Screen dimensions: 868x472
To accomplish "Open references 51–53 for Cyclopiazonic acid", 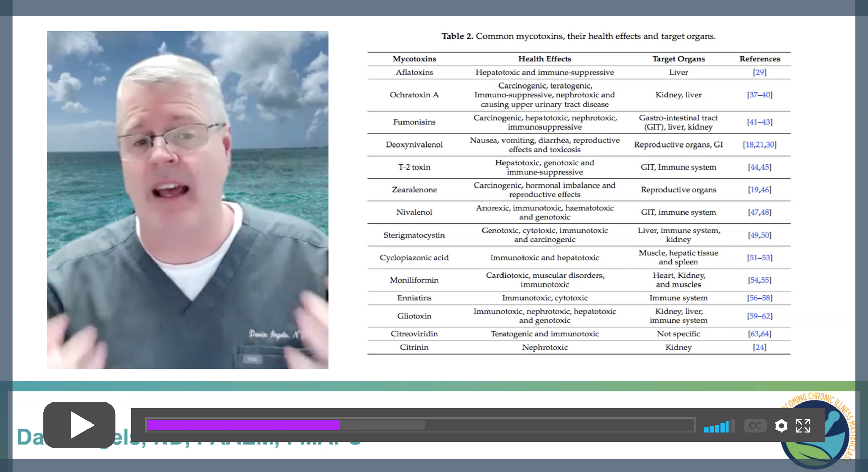I will point(759,258).
